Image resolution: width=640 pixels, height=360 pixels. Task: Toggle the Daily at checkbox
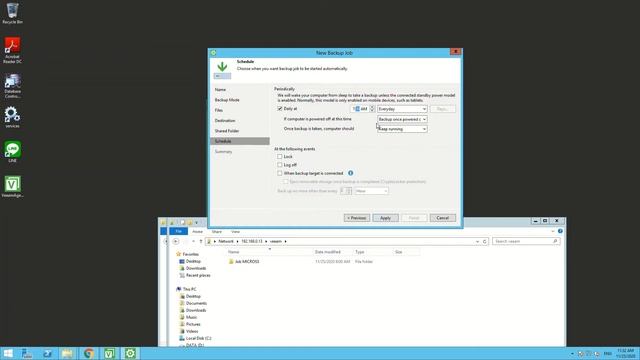coord(280,109)
